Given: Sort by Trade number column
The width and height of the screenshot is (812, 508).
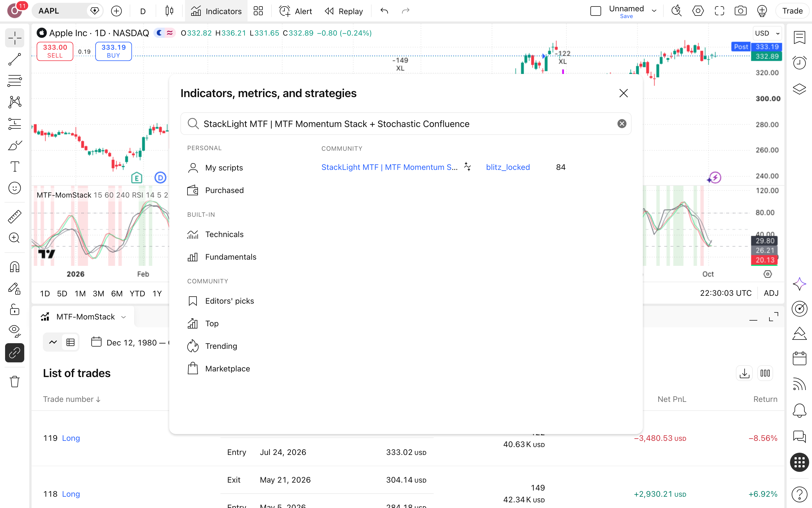Looking at the screenshot, I should 71,399.
